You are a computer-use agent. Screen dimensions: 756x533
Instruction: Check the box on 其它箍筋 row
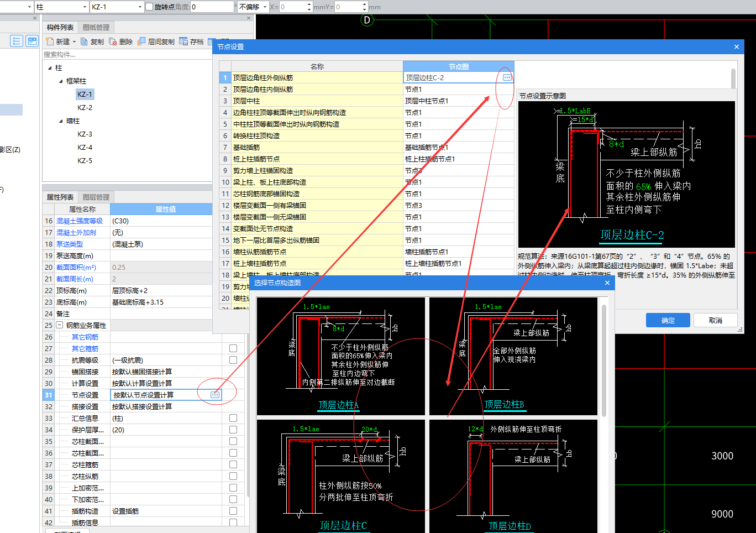[233, 348]
